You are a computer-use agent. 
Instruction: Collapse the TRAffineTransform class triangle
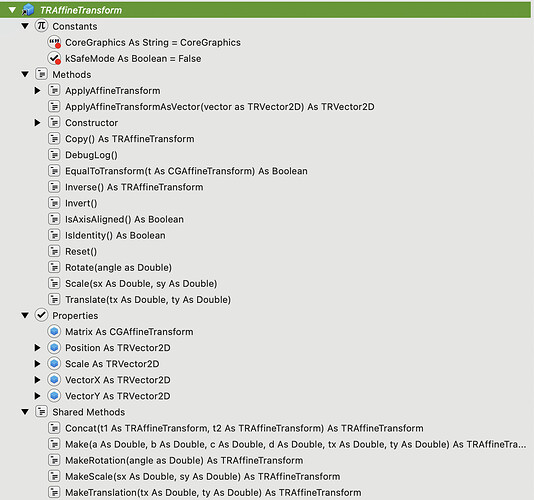tap(12, 10)
